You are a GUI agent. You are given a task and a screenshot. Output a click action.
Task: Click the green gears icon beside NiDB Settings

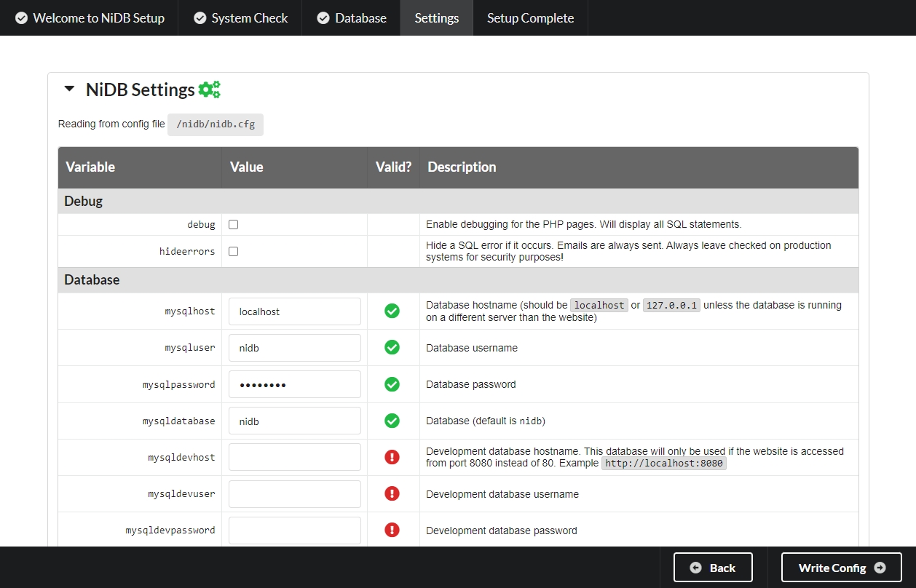coord(209,90)
